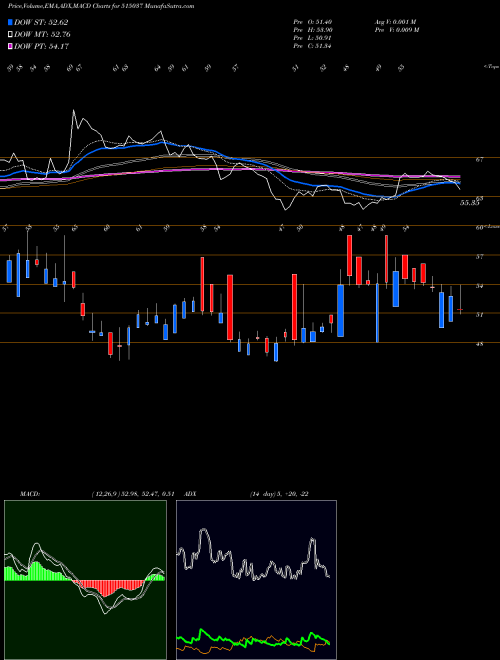Click the MACD panel title label
This screenshot has width=500, height=660.
(x=29, y=494)
